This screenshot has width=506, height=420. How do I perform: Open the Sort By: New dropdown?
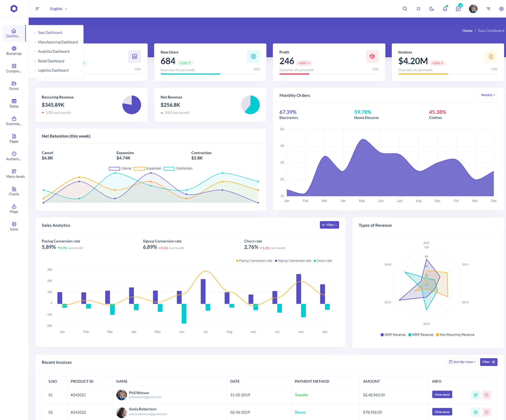coord(462,362)
